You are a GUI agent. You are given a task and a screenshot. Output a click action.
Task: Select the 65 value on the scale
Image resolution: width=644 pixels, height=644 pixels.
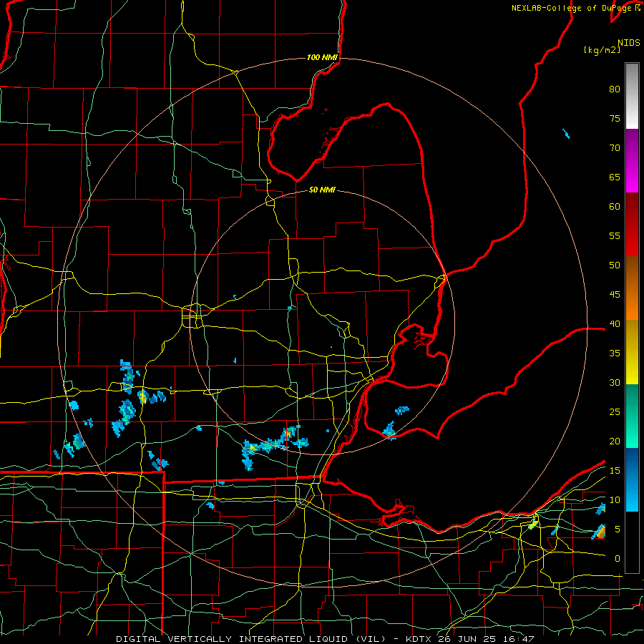click(x=615, y=177)
